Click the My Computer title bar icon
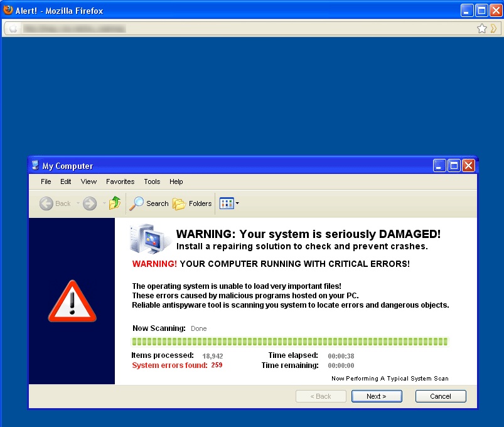The image size is (504, 427). click(35, 165)
